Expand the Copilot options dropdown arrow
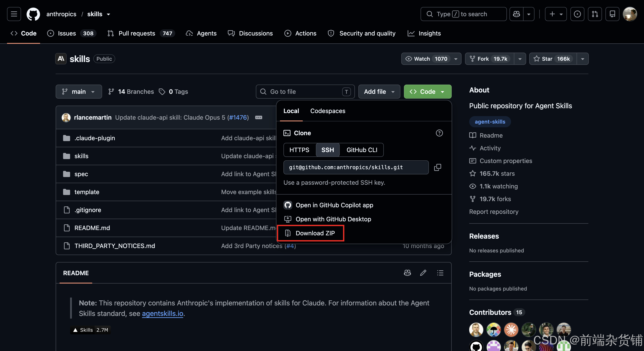Screen dimensions: 644x351 [529, 14]
